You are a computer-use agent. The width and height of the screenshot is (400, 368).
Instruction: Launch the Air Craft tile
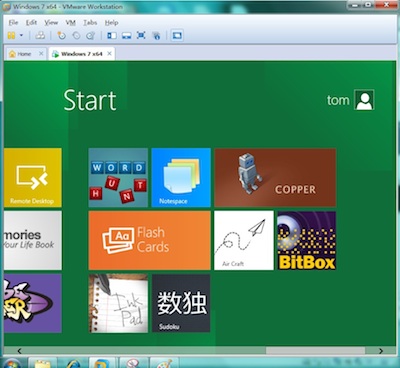click(x=244, y=240)
